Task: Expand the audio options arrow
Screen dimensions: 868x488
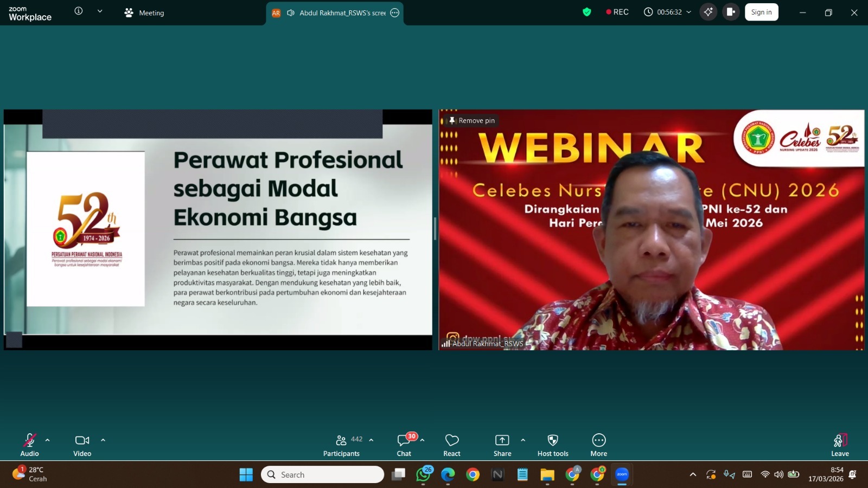Action: pyautogui.click(x=48, y=440)
